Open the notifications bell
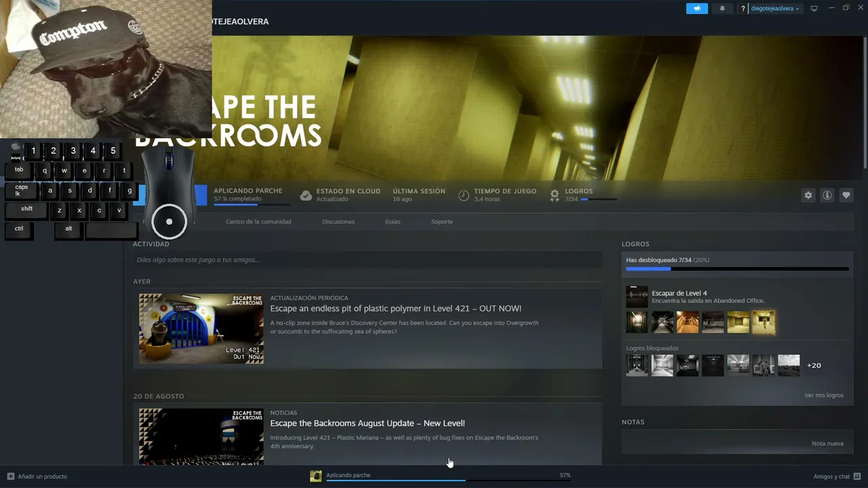The width and height of the screenshot is (868, 488). [722, 8]
